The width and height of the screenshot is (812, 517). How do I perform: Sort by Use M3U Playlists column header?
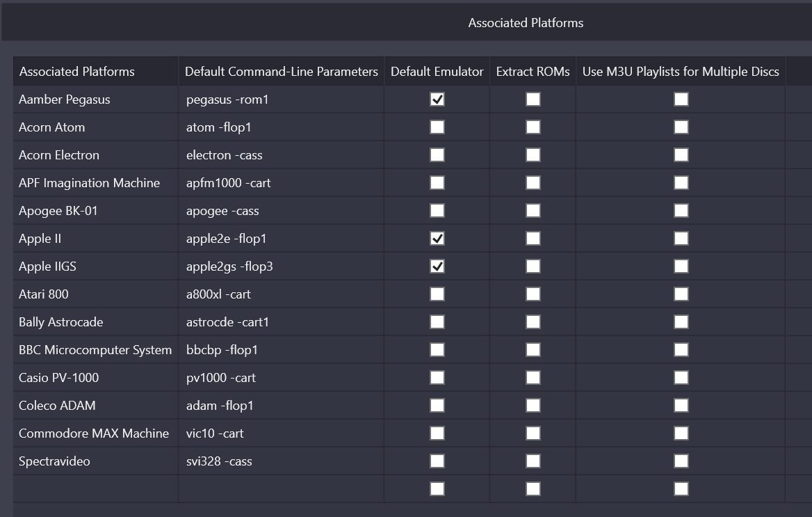681,72
